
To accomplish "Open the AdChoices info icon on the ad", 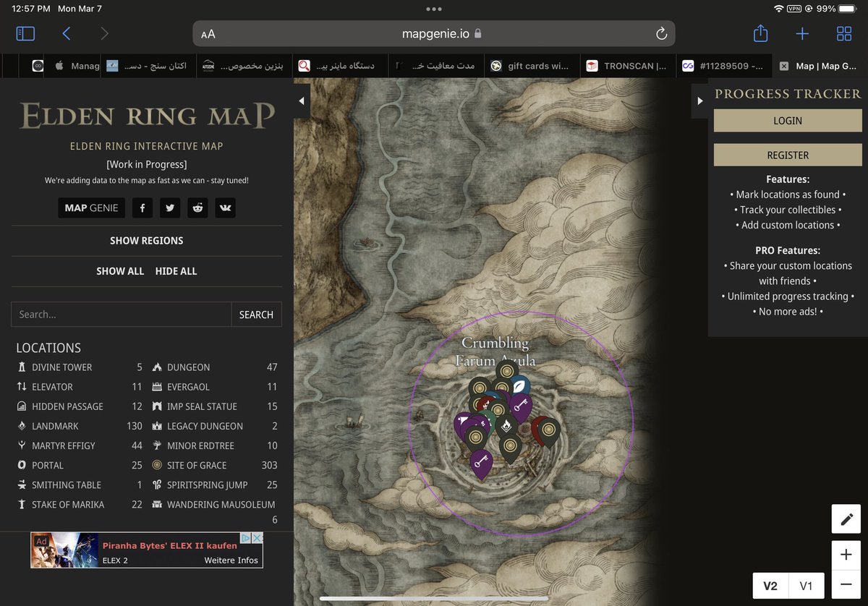I will 245,538.
